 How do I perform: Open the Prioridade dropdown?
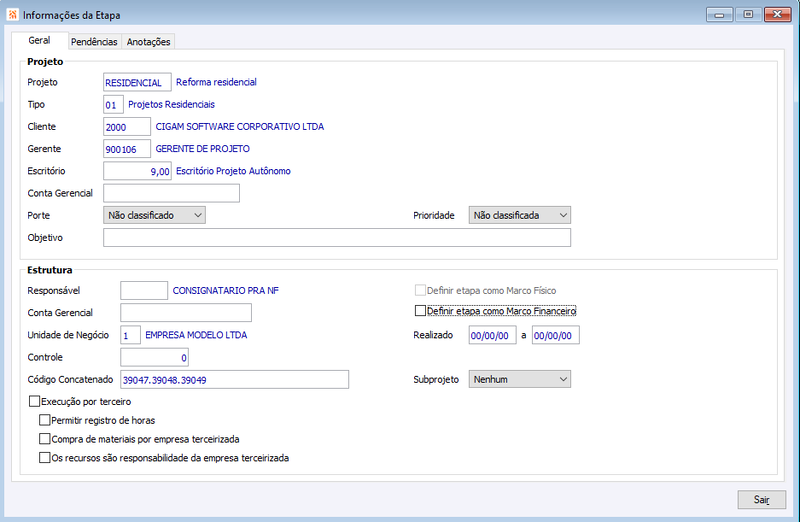tap(520, 215)
